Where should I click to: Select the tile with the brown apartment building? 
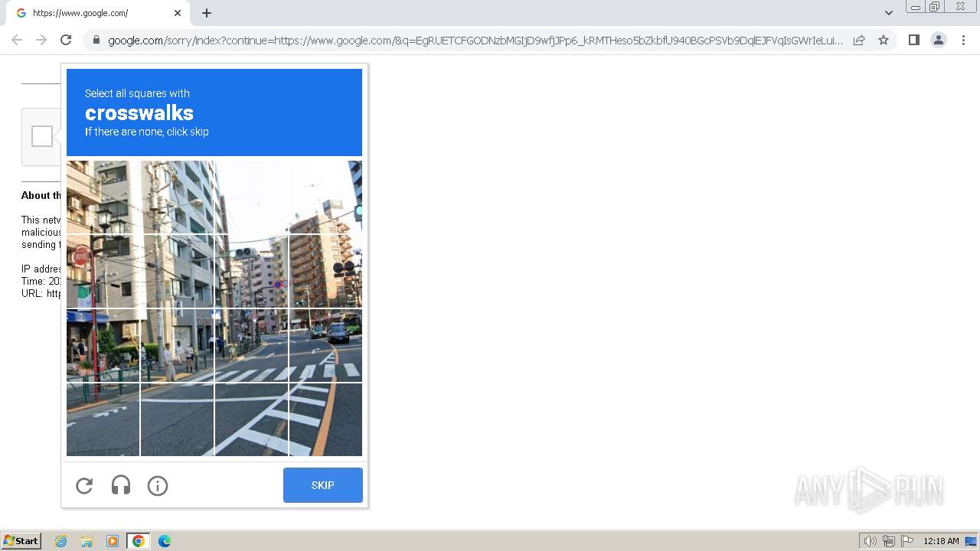click(x=325, y=271)
